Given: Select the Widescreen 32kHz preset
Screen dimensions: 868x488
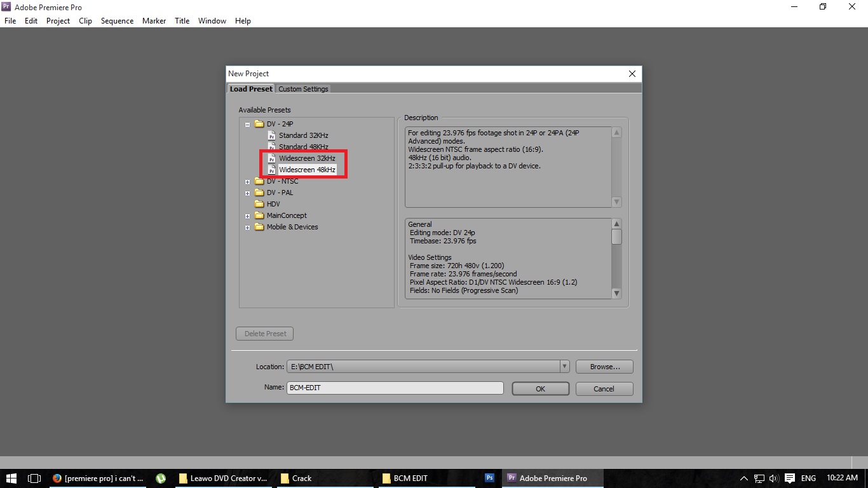Looking at the screenshot, I should tap(307, 158).
